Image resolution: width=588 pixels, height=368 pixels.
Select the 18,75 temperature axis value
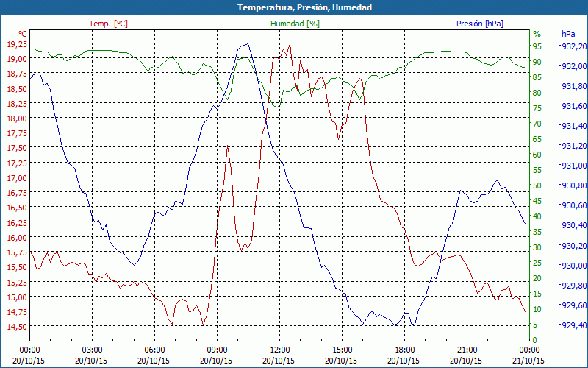click(17, 74)
